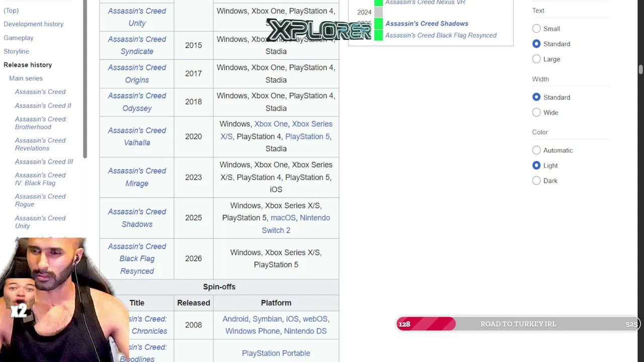This screenshot has height=362, width=644.
Task: Jump to Assassin's Creed III in sidebar
Action: (44, 162)
